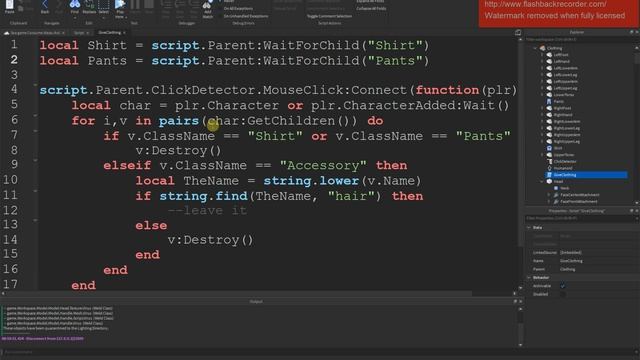Select the RightUpperLeg item in Explorer

567,141
